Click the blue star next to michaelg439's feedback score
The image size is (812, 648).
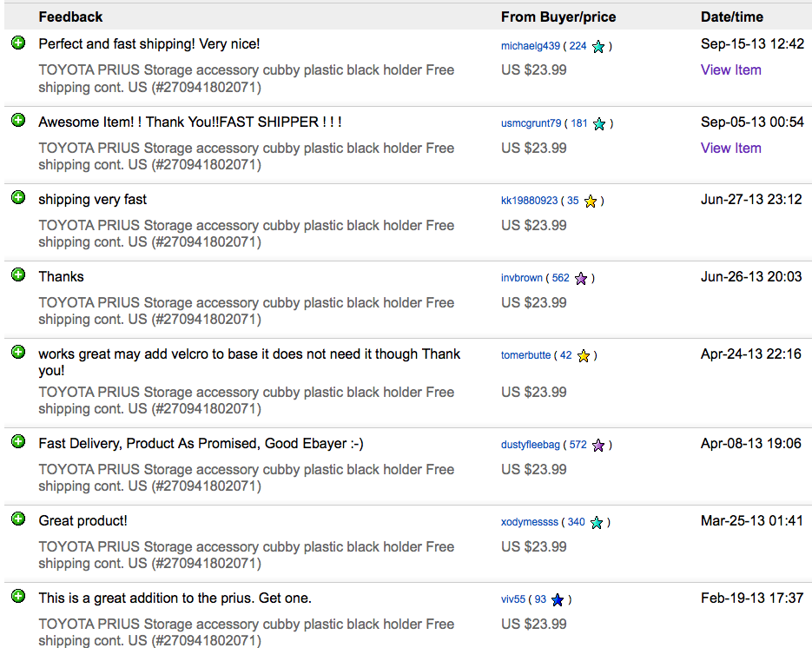pos(597,46)
